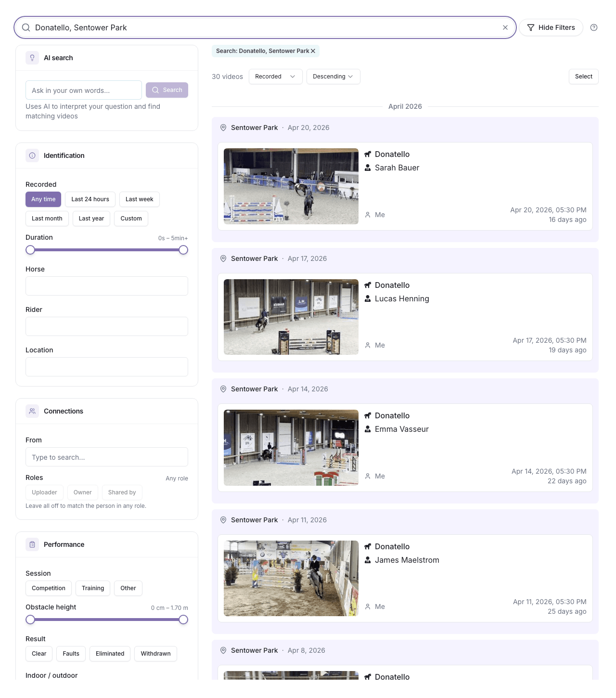616x698 pixels.
Task: Click the magnifier icon in main search bar
Action: point(26,27)
